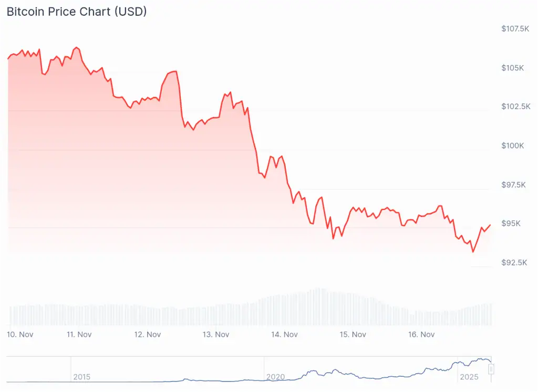Viewport: 538px width, 392px height.
Task: Click the $100K price axis label
Action: point(513,146)
